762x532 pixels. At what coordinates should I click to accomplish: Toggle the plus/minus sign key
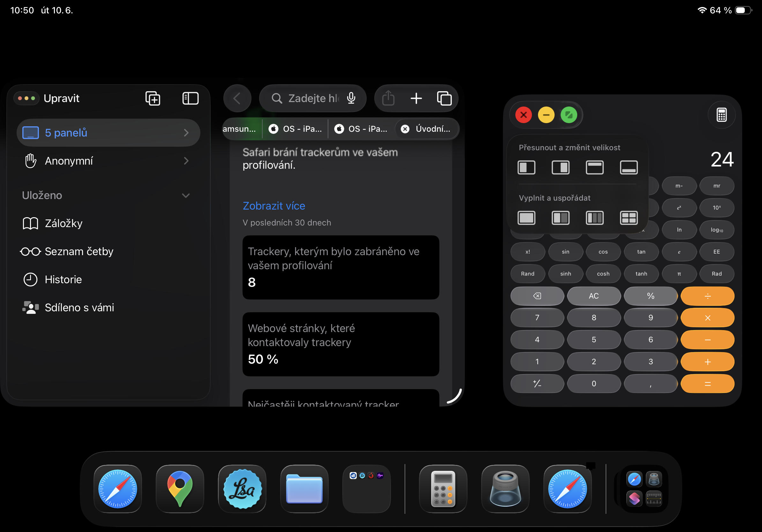[537, 384]
